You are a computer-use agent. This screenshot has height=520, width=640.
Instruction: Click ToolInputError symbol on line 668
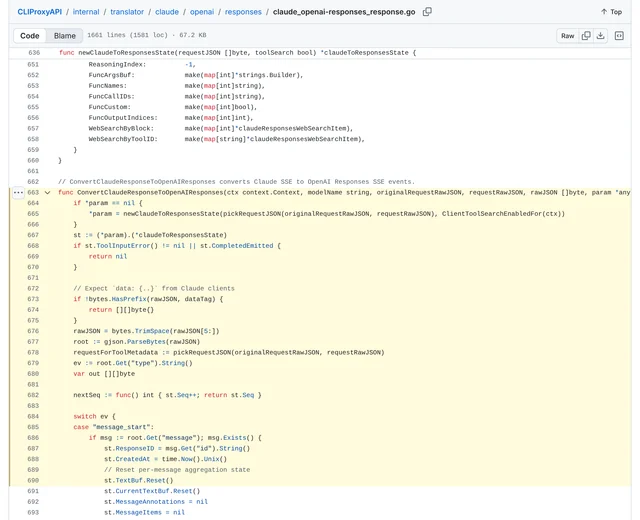pos(123,246)
